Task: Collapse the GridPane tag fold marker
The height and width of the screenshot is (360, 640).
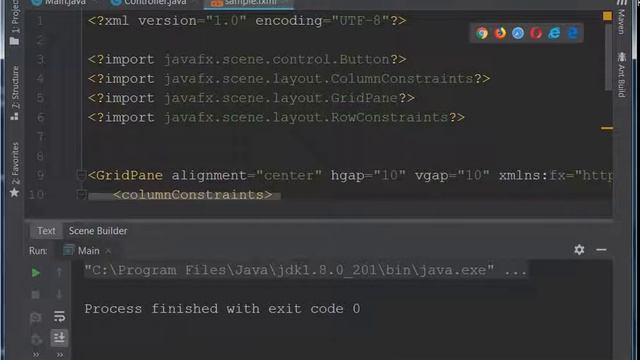Action: click(x=81, y=176)
